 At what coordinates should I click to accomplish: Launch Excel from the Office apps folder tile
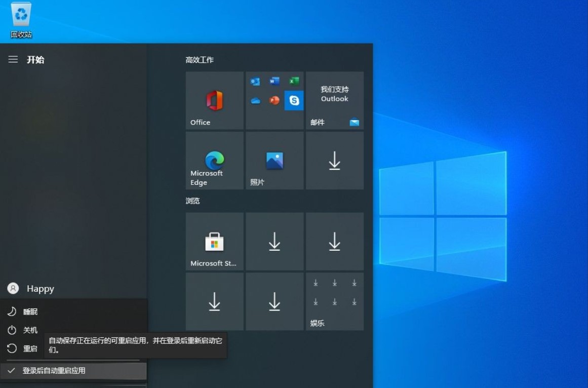(x=294, y=81)
